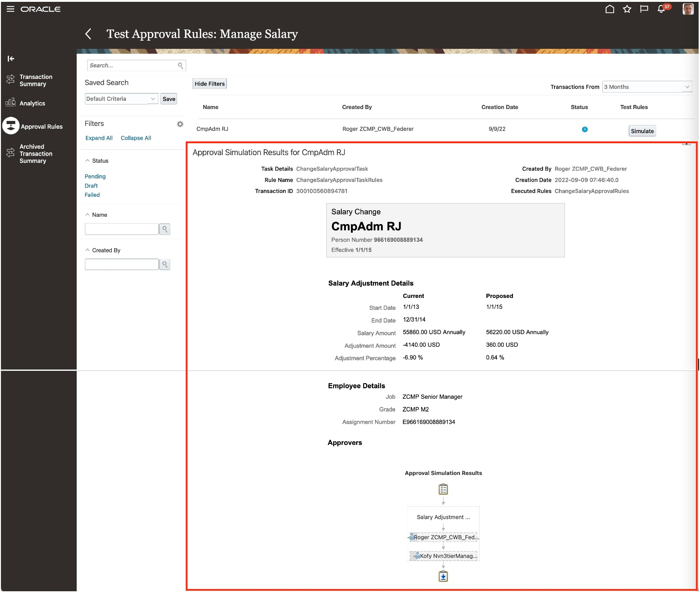Click Transaction Summary sidebar icon
The height and width of the screenshot is (594, 700).
point(10,80)
